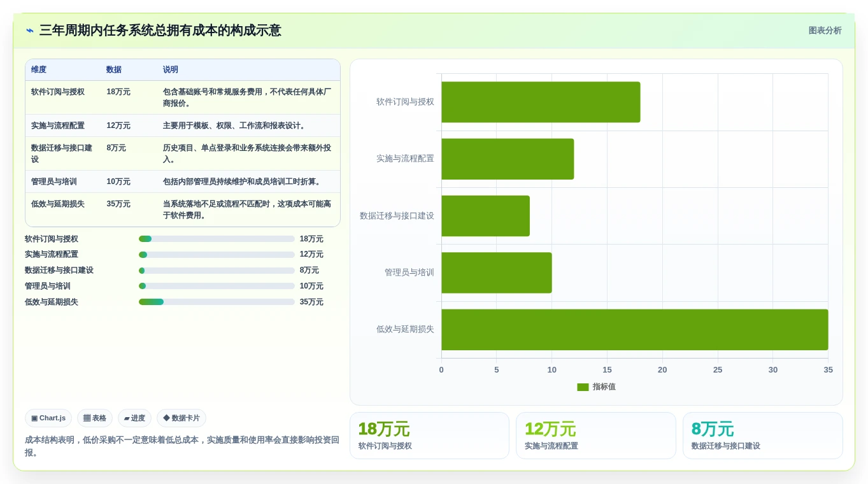868x484 pixels.
Task: Click table cell 软件订阅与授权
Action: (x=58, y=92)
